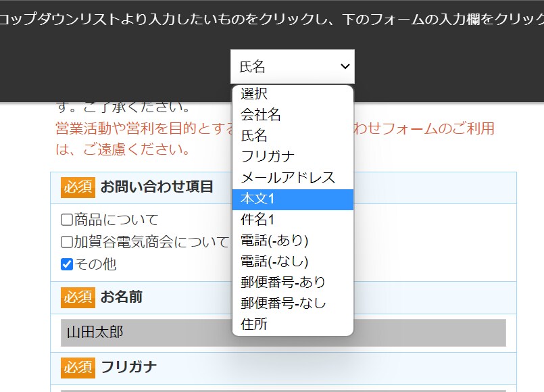Choose 電話(-なし) in the dropdown list
The width and height of the screenshot is (544, 392).
pos(293,261)
